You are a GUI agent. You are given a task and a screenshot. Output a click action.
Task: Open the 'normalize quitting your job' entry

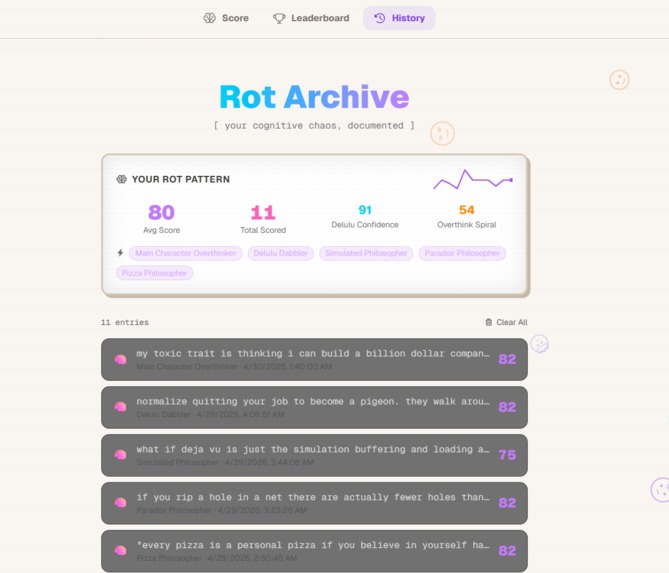[x=314, y=407]
